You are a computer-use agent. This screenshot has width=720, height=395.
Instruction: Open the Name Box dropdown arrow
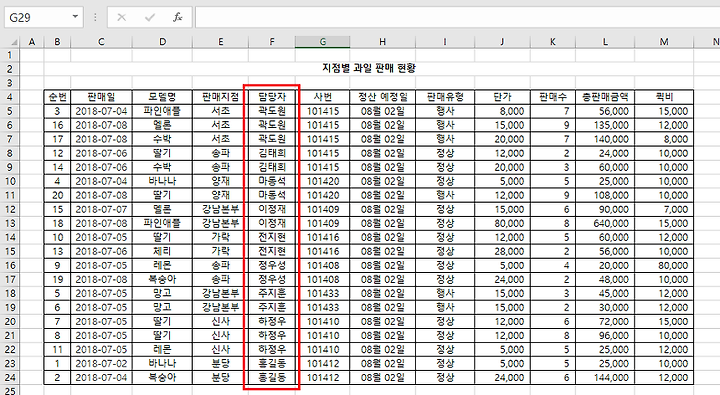(x=75, y=17)
